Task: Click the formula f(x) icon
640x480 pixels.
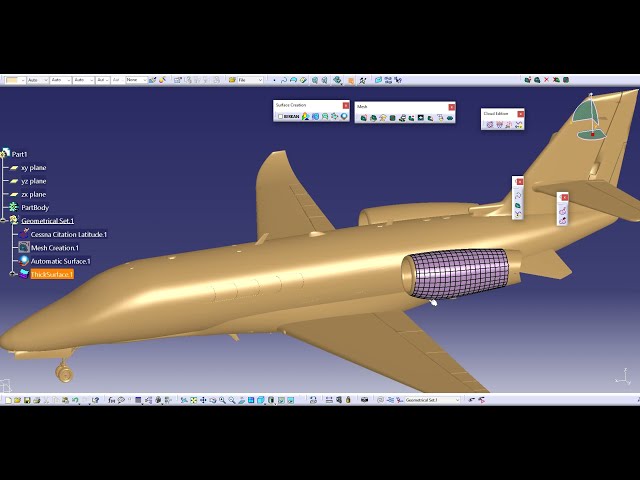Action: click(111, 400)
